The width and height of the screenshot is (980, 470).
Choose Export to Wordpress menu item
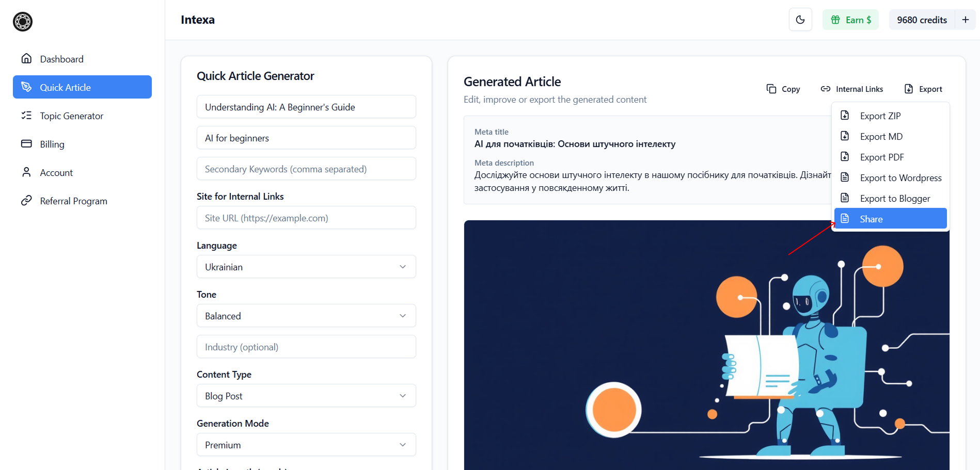[x=900, y=177]
